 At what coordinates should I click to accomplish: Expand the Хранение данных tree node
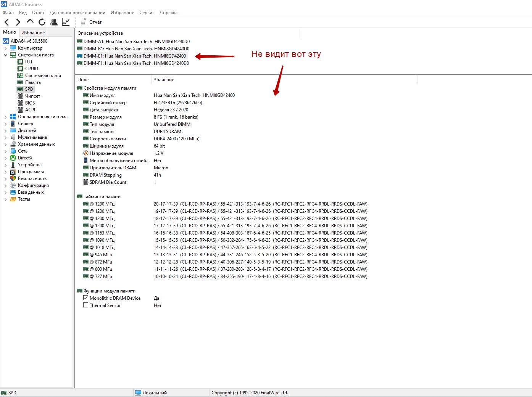point(5,144)
